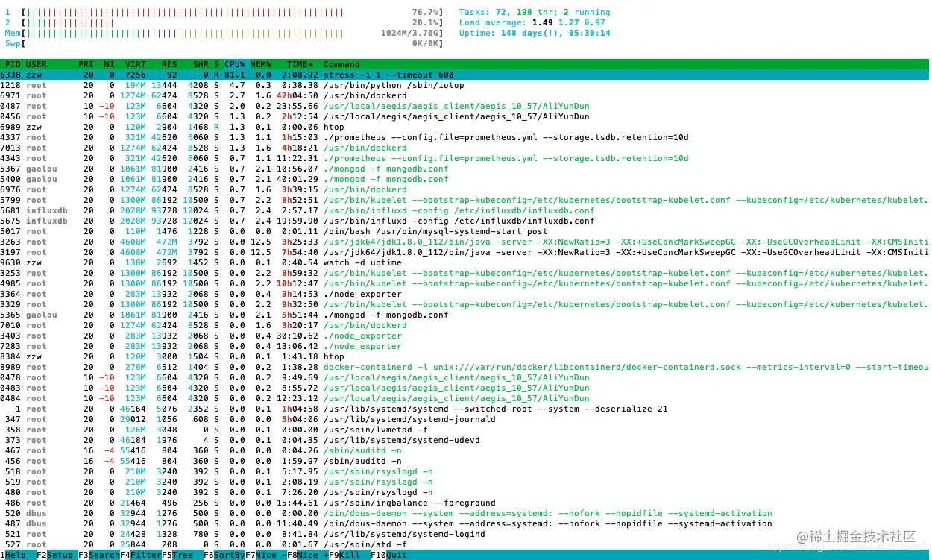Select the lvmetad -f process row
The image size is (932, 560).
tap(465, 430)
